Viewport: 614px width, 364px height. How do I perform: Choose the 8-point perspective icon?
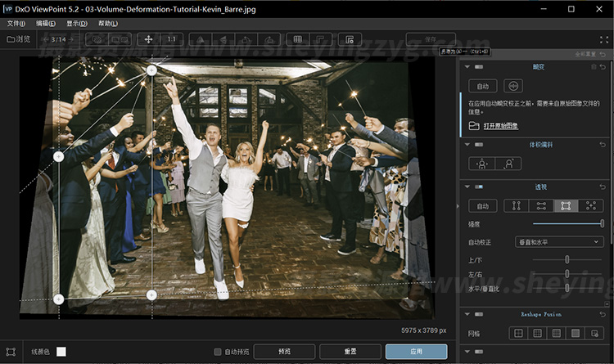[x=589, y=206]
